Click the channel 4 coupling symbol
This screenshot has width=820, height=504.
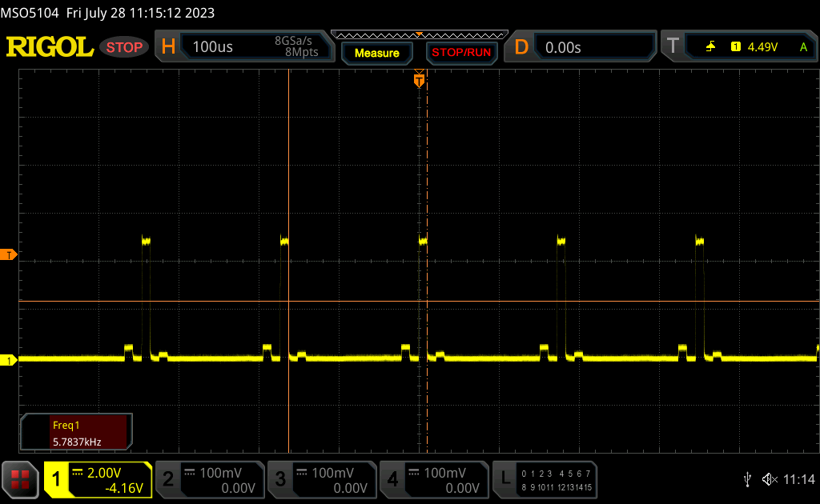414,472
